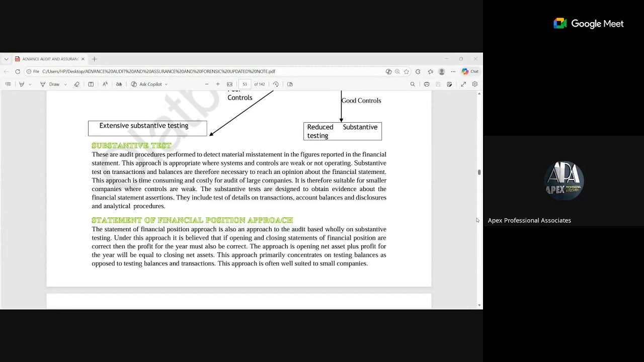The width and height of the screenshot is (644, 362).
Task: Print the PDF document
Action: [x=427, y=84]
